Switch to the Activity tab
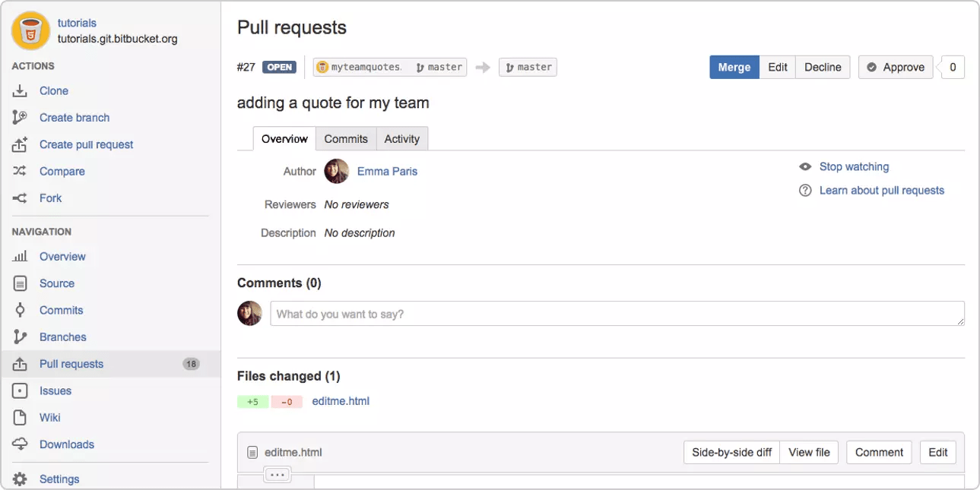This screenshot has height=490, width=980. coord(401,138)
